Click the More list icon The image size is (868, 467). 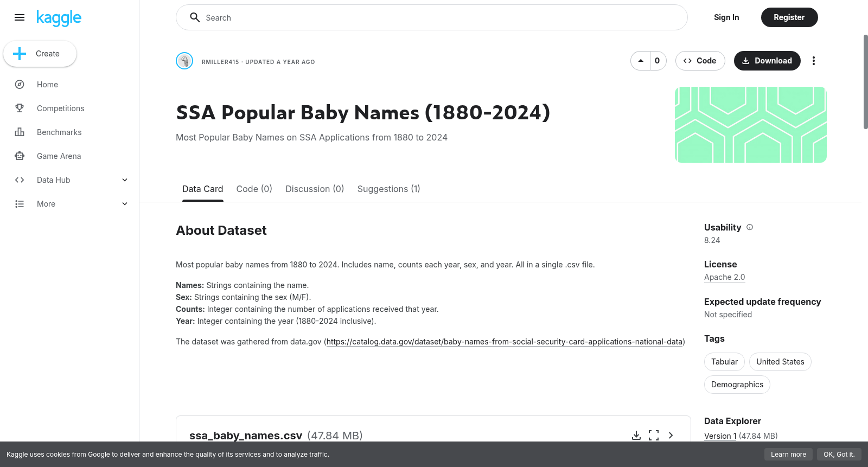[x=20, y=204]
